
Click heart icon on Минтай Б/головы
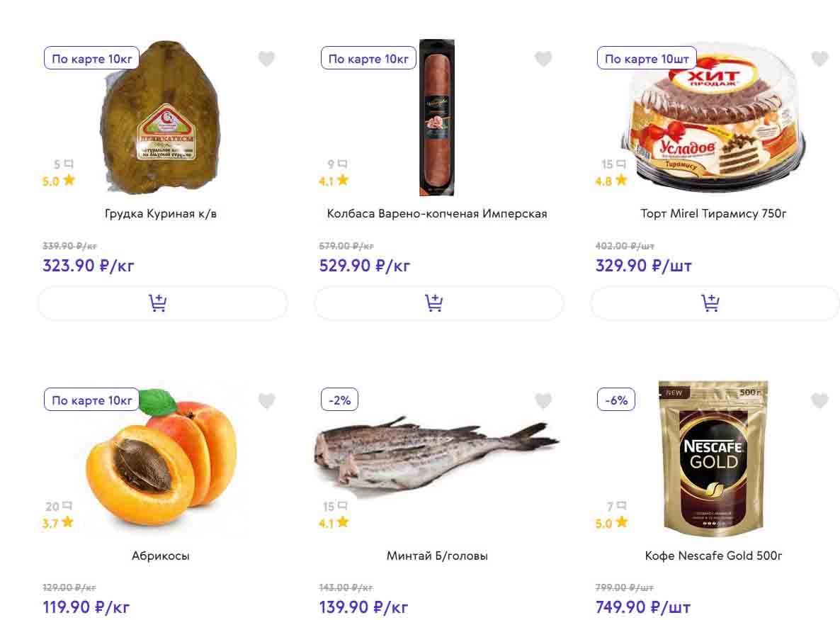coord(543,401)
